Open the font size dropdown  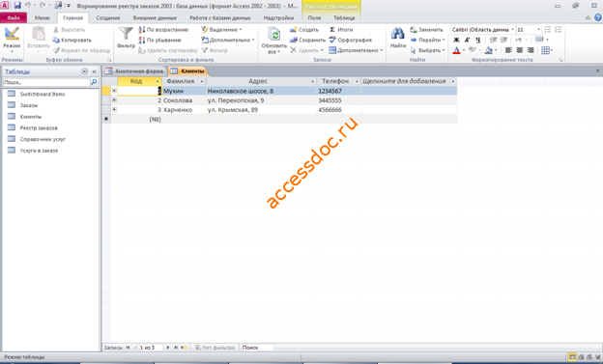(538, 30)
